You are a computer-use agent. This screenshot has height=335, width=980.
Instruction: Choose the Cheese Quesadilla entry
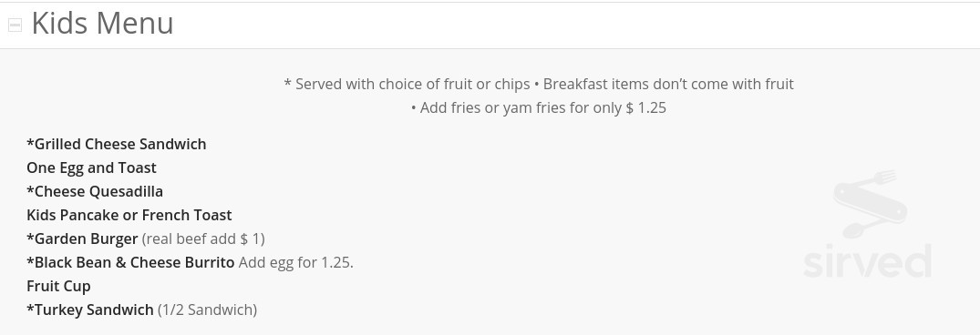(x=95, y=191)
